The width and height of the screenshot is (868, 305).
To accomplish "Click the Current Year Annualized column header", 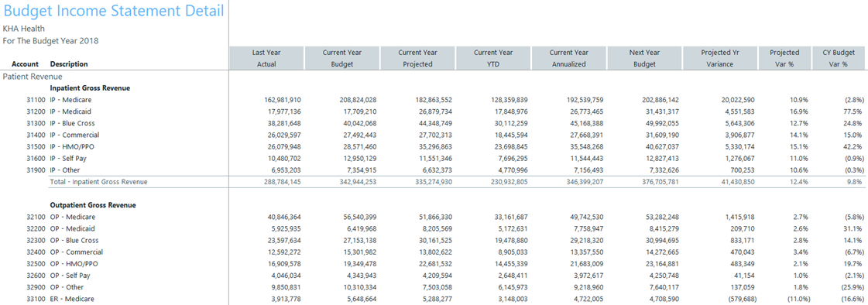I will click(x=568, y=58).
